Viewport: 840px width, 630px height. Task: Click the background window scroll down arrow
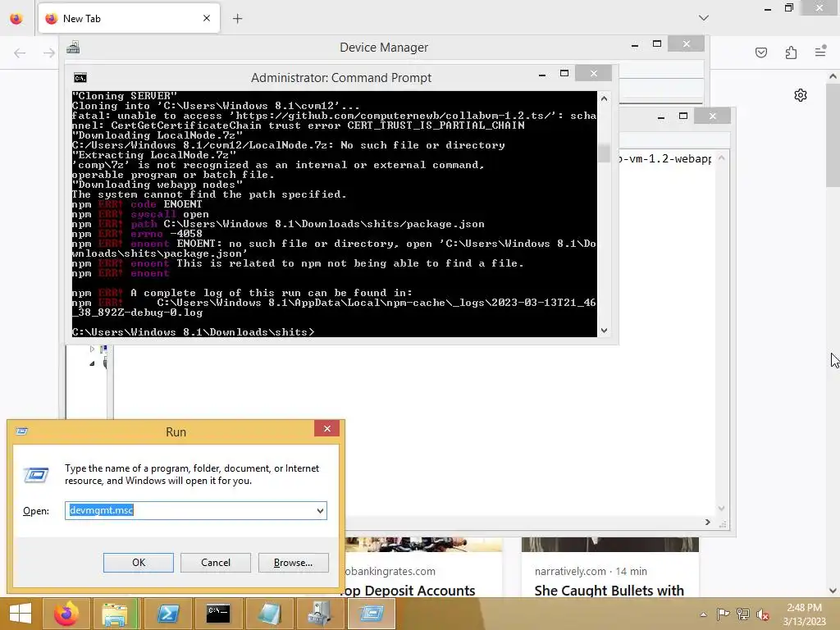pyautogui.click(x=721, y=509)
